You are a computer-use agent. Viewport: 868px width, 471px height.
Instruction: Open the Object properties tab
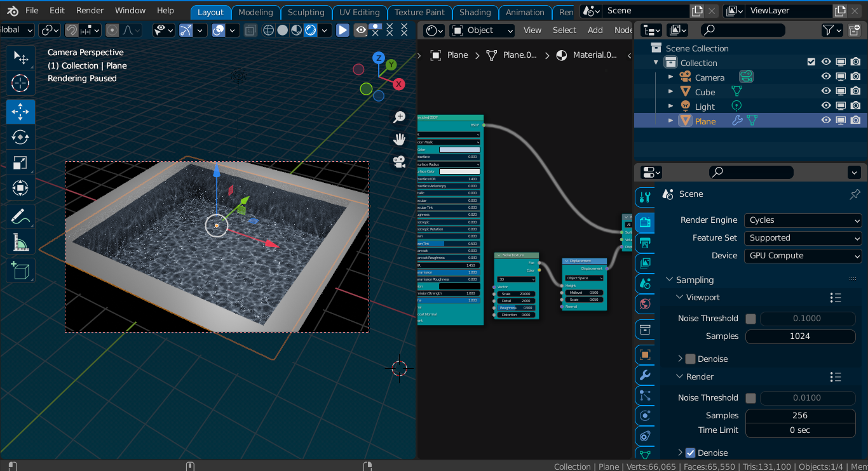[645, 355]
